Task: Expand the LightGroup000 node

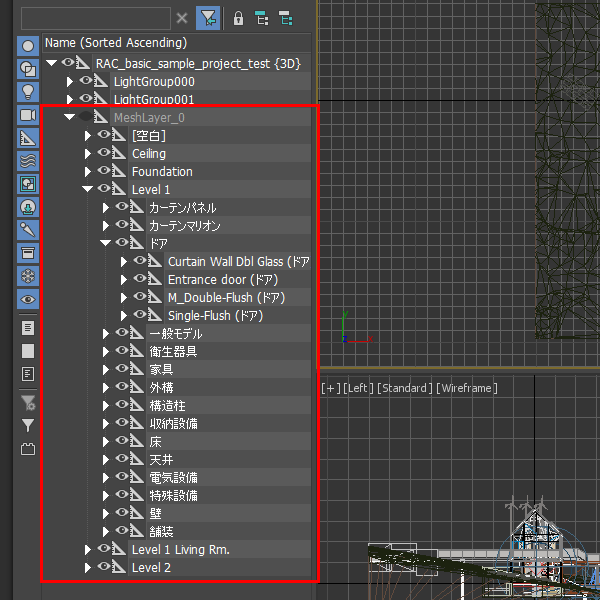Action: click(x=70, y=82)
